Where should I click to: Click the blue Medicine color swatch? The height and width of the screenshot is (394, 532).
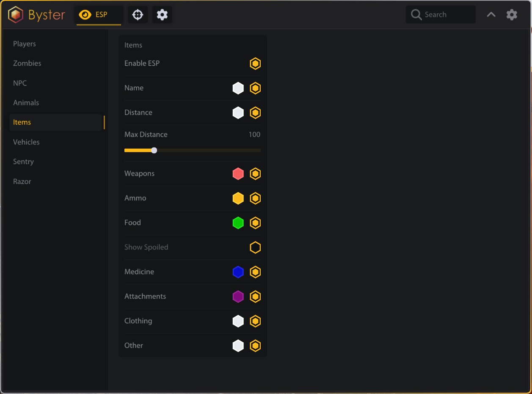click(238, 272)
